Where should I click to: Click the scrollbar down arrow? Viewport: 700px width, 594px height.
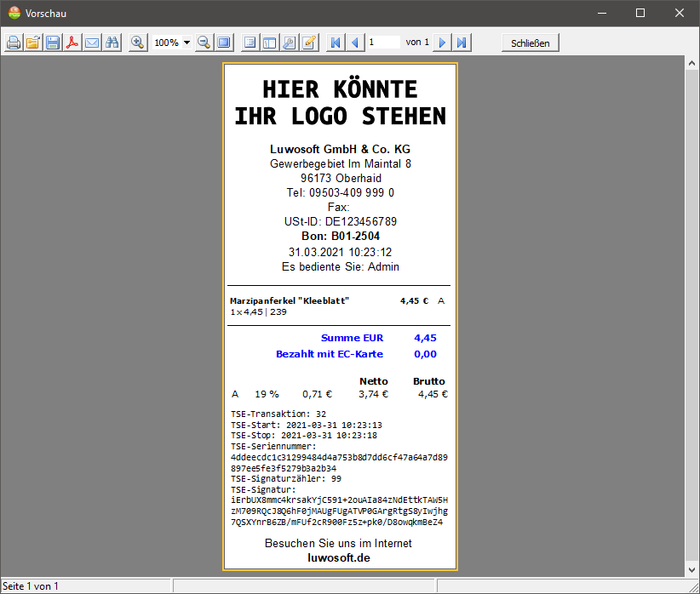pos(691,570)
